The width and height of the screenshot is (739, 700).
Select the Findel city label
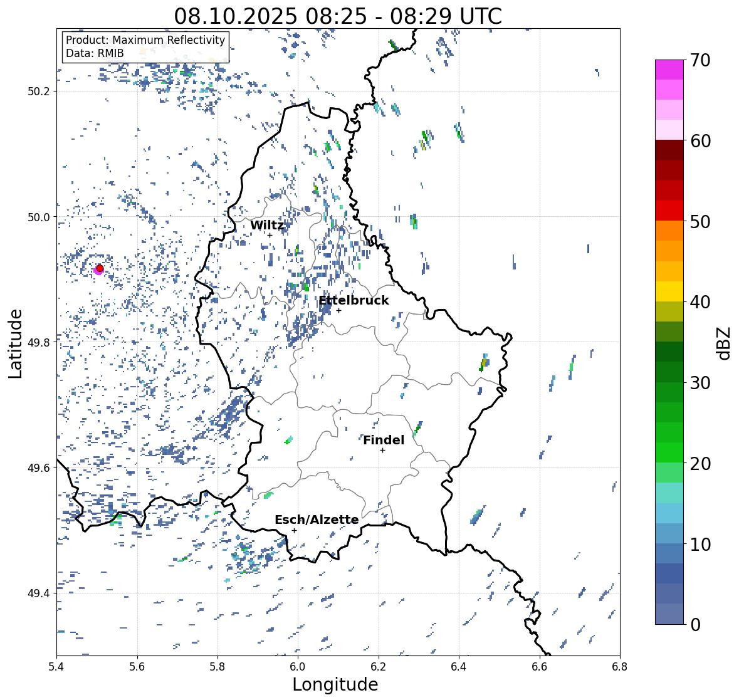384,440
